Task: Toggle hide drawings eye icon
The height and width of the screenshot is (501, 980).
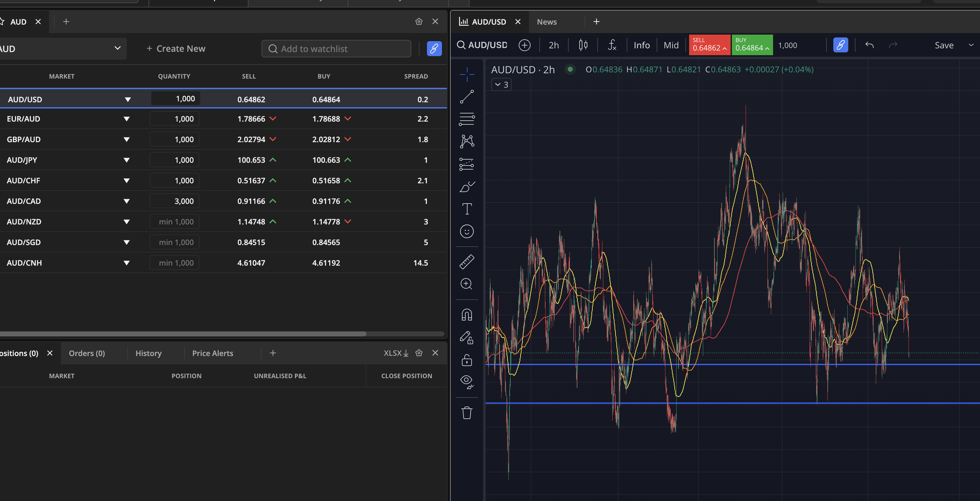Action: (x=467, y=381)
